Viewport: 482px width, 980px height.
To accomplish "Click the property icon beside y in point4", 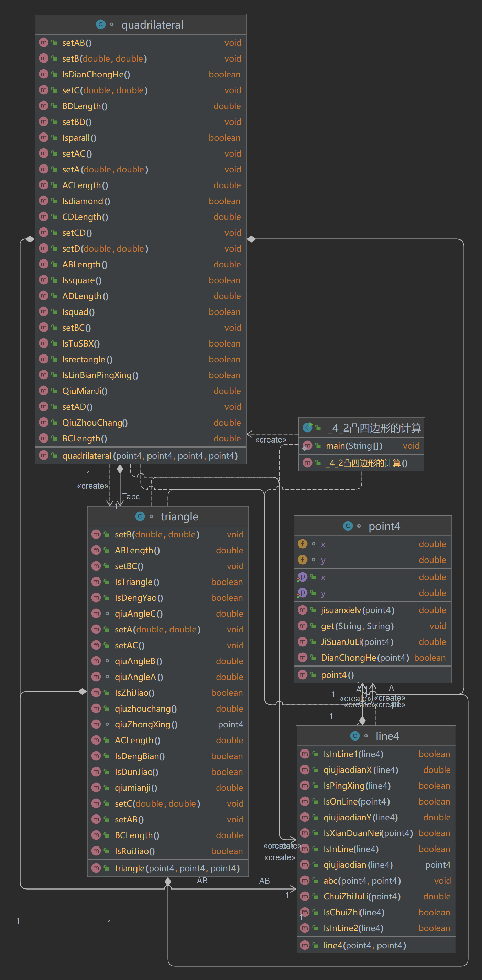I will pyautogui.click(x=302, y=593).
